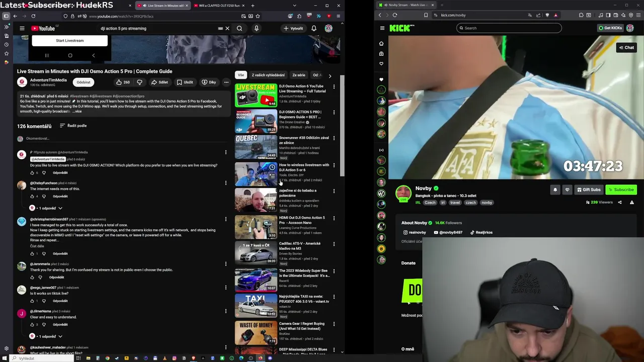The width and height of the screenshot is (644, 362).
Task: Open more actions menu beside Díky
Action: tap(226, 82)
